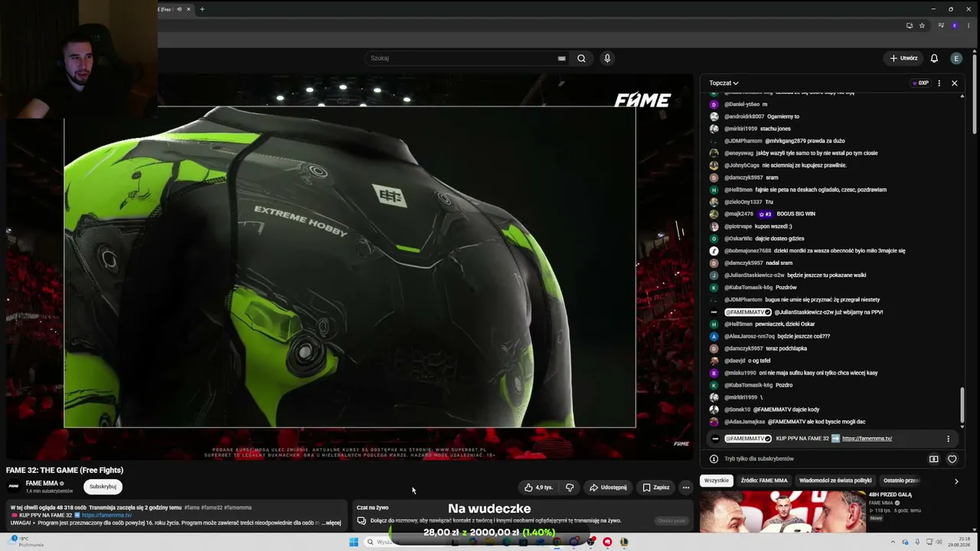Screen dimensions: 980x551
Task: Open the 48H PRZED GALĄ video title
Action: pyautogui.click(x=890, y=495)
